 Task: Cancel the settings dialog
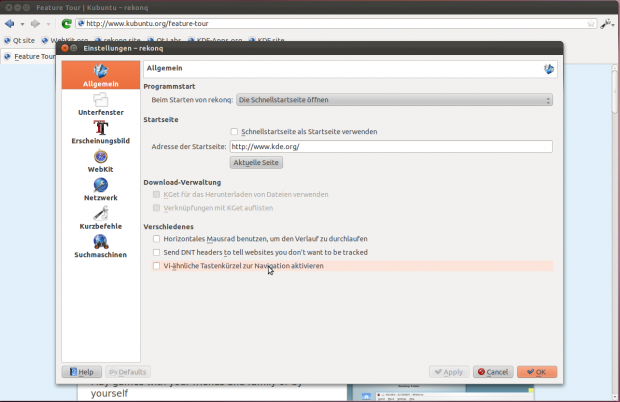click(491, 372)
